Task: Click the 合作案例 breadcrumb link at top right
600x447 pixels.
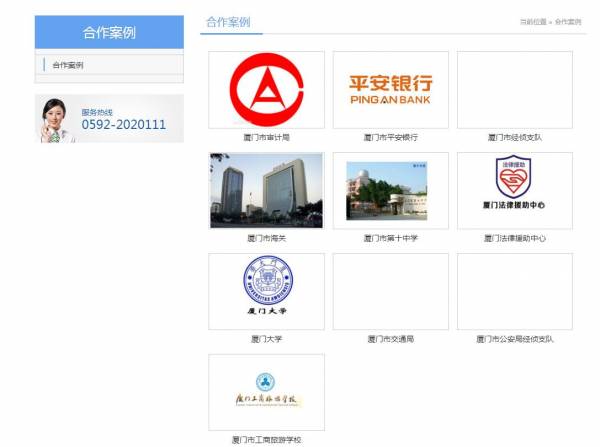Action: [x=568, y=22]
